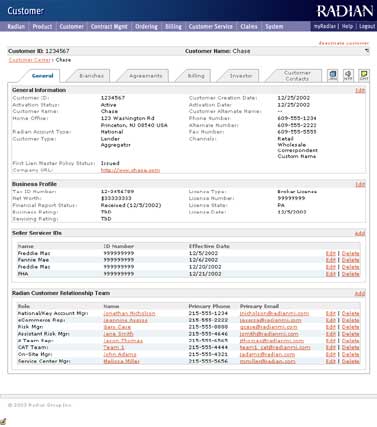Edit the General Information section
Viewport: 377px width, 427px height.
(360, 90)
